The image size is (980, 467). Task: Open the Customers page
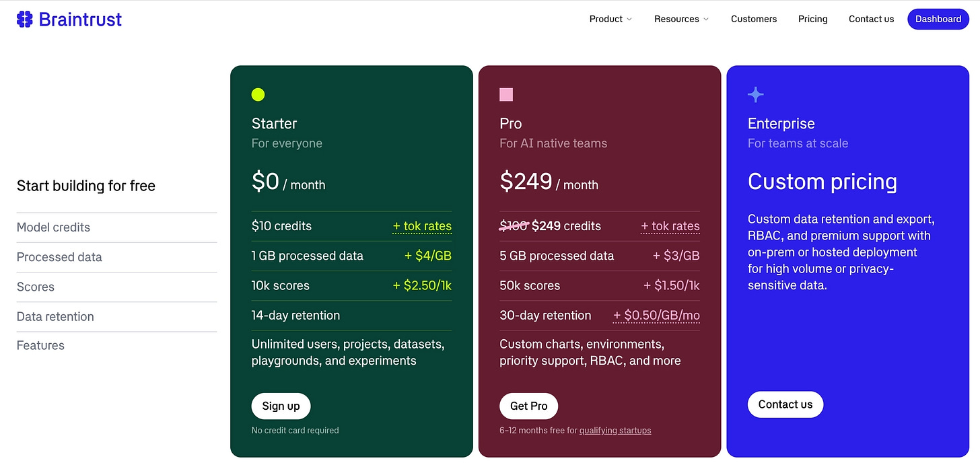[x=754, y=19]
